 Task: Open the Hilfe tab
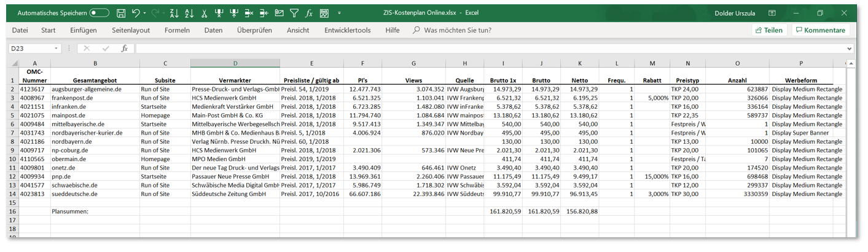tap(393, 30)
